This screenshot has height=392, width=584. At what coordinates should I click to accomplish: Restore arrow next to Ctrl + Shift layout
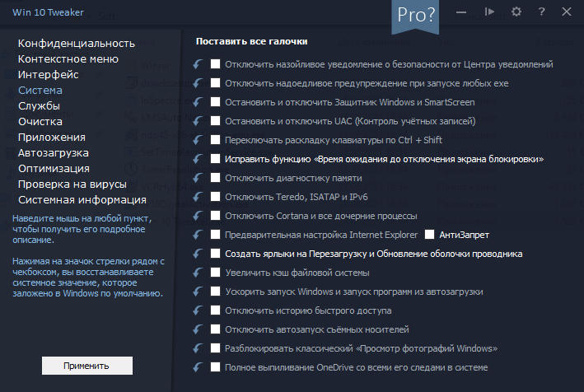pyautogui.click(x=199, y=140)
